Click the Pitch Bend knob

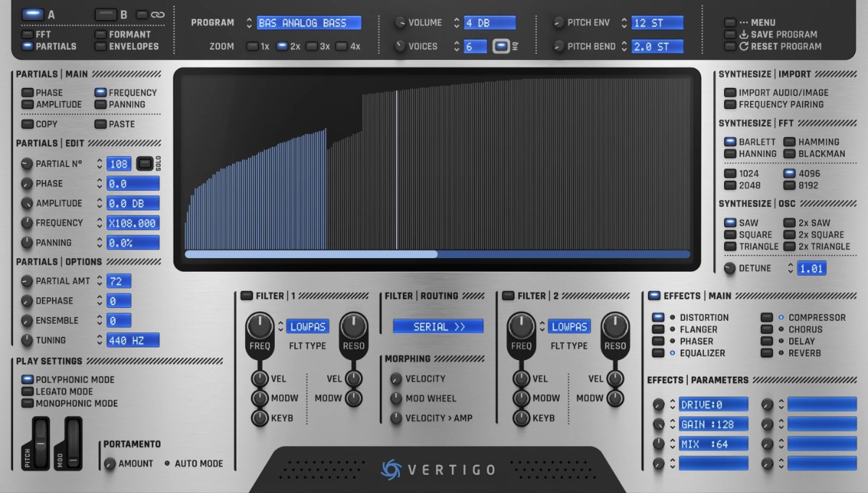click(558, 46)
